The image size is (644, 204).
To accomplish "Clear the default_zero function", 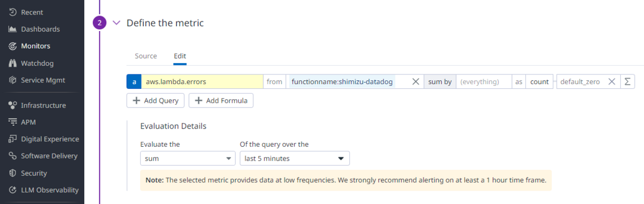I will 611,82.
